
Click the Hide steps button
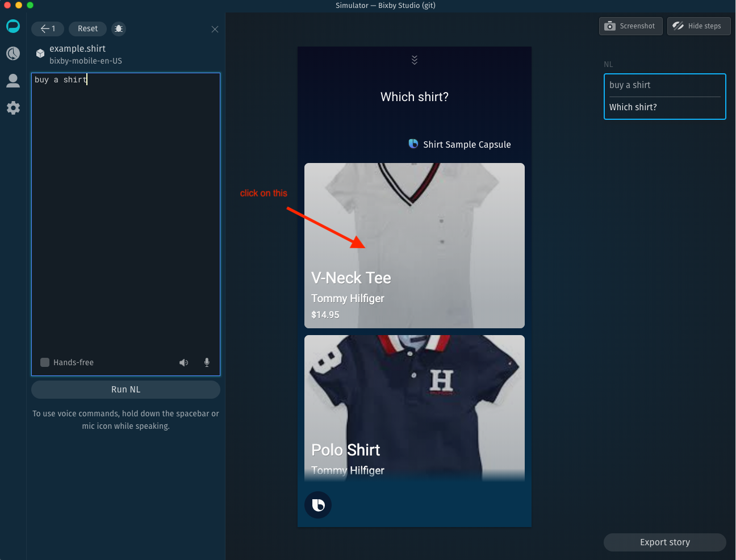coord(699,26)
